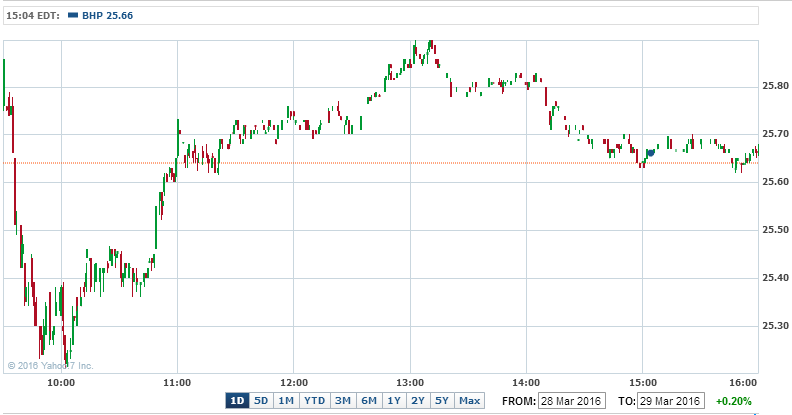This screenshot has width=792, height=415.
Task: Click the 10:00 time axis label
Action: pyautogui.click(x=61, y=383)
